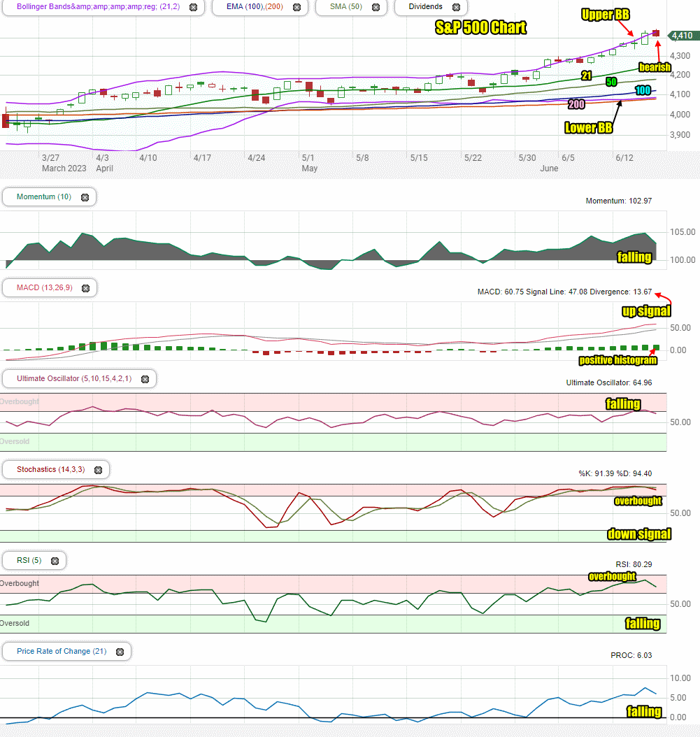700x737 pixels.
Task: Click the 100.00 Momentum axis label
Action: (683, 260)
